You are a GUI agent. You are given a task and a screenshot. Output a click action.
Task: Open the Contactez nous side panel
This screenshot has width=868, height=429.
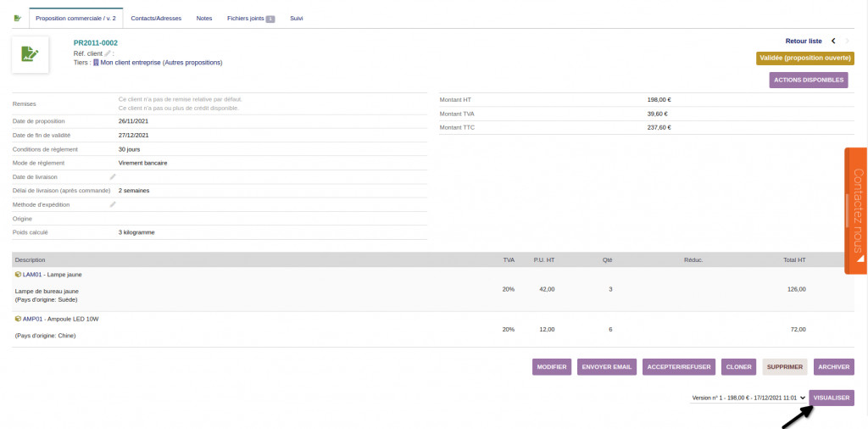[856, 210]
